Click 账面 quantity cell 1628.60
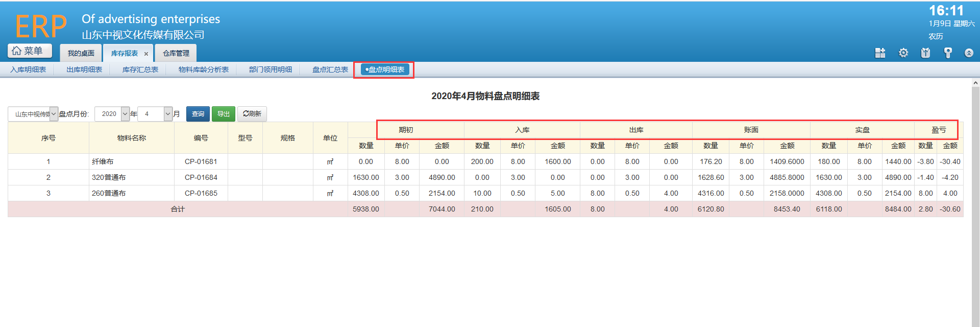The height and width of the screenshot is (327, 980). [711, 177]
